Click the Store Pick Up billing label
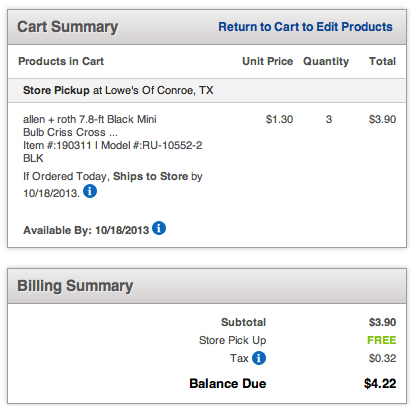Image resolution: width=411 pixels, height=406 pixels. [232, 340]
